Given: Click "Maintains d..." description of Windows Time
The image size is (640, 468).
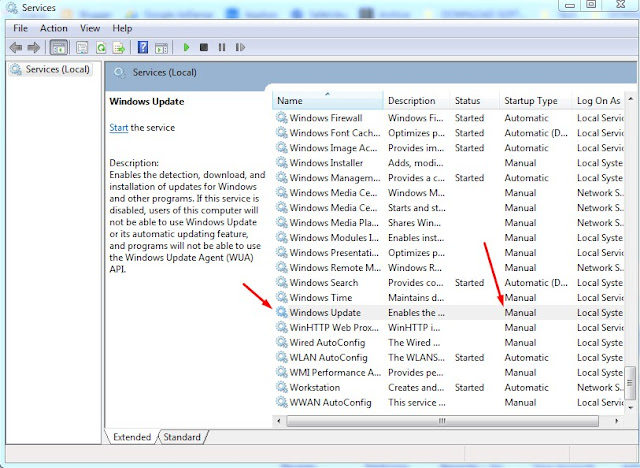Looking at the screenshot, I should pyautogui.click(x=416, y=297).
